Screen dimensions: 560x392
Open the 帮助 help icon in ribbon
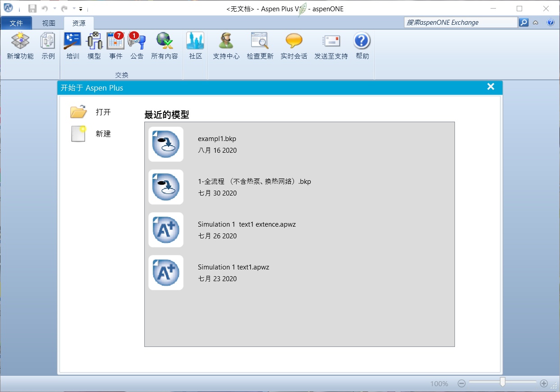click(362, 41)
